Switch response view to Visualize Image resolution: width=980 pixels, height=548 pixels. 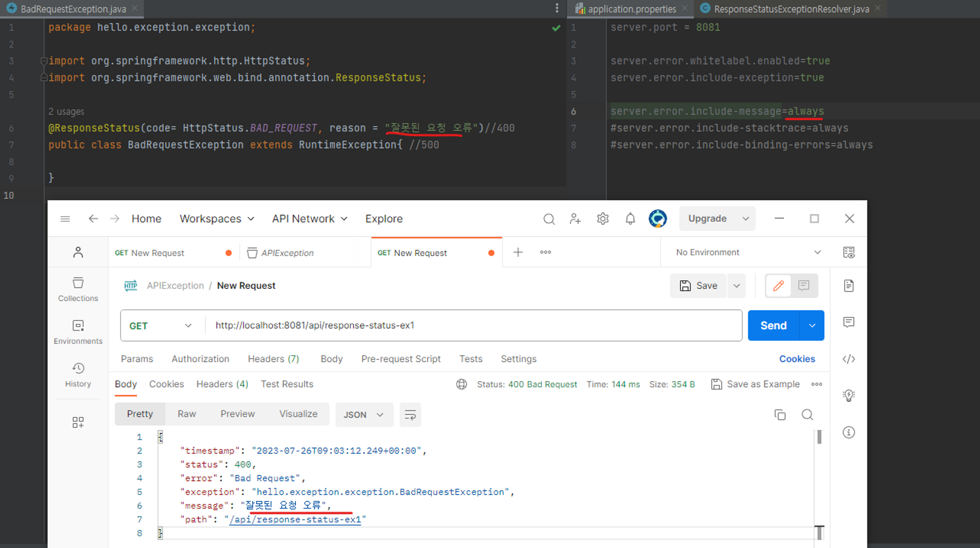click(x=298, y=414)
